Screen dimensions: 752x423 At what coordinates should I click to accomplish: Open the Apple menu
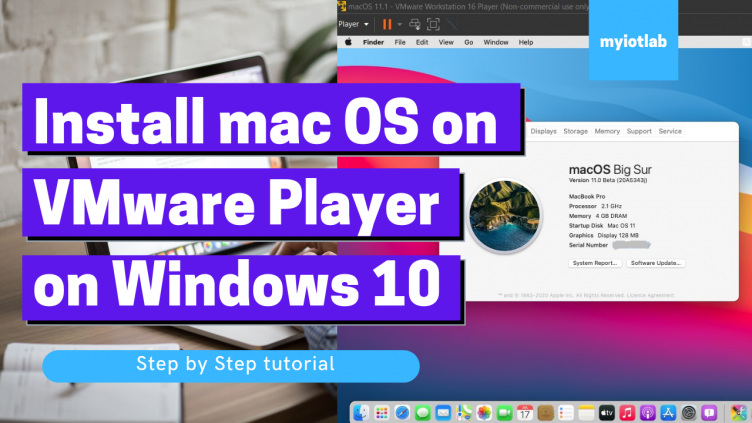click(x=348, y=42)
